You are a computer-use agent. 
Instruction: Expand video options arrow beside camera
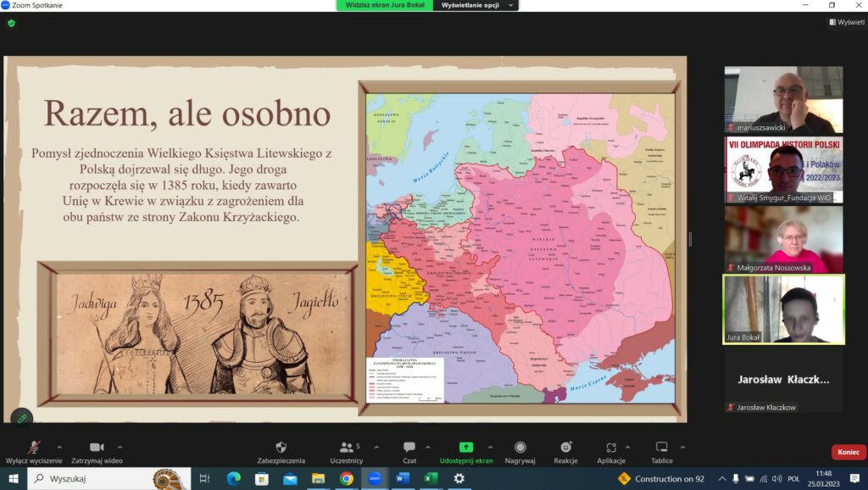(120, 447)
